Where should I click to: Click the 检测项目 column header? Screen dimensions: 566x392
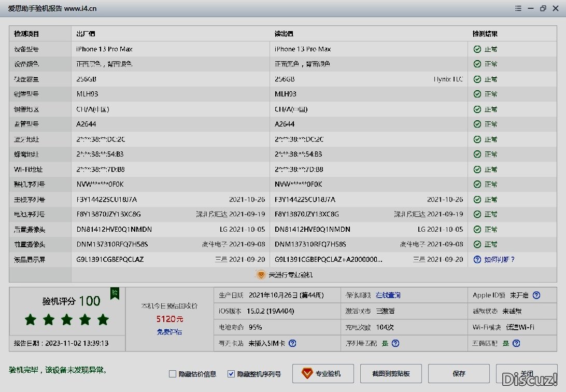coord(26,34)
